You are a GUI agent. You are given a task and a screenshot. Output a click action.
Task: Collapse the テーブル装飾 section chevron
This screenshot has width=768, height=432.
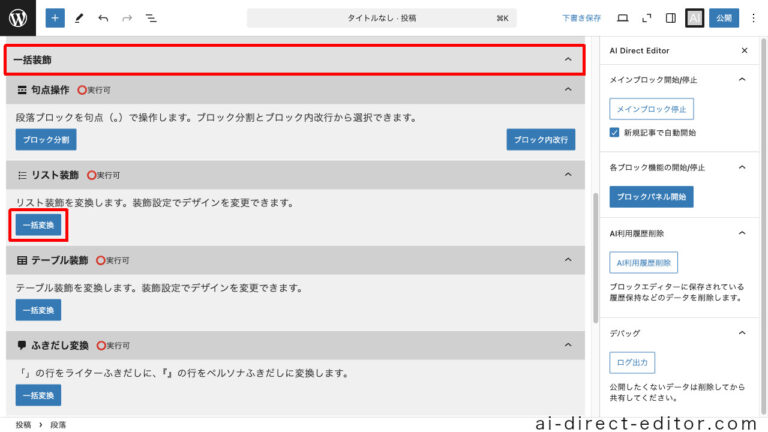point(568,260)
